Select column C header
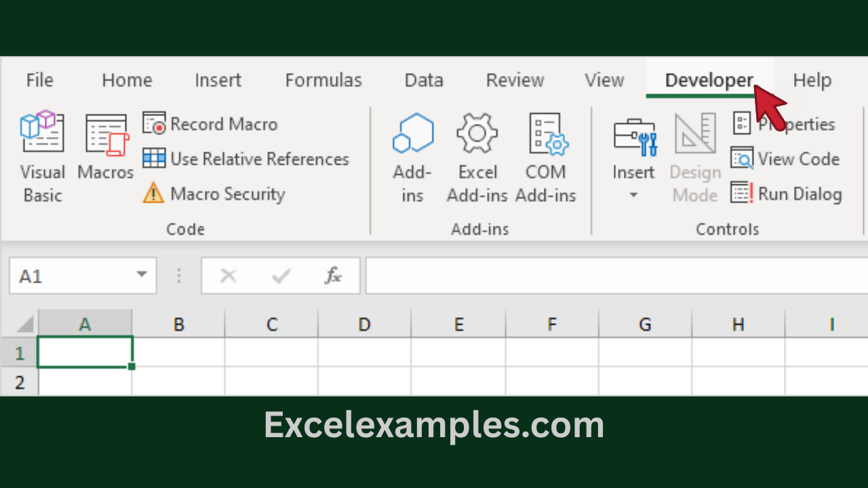Image resolution: width=868 pixels, height=488 pixels. (272, 324)
